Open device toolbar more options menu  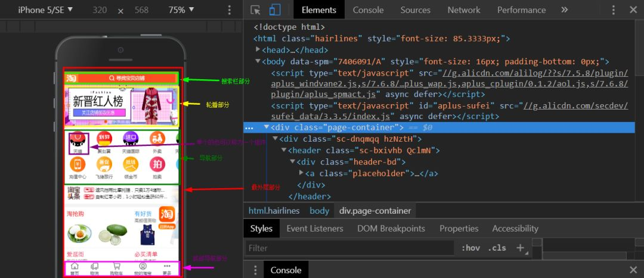click(x=230, y=10)
